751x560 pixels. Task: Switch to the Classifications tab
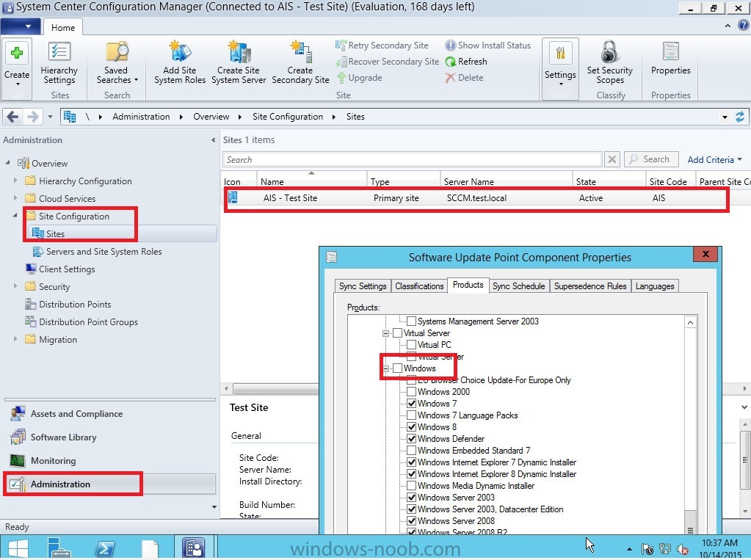pyautogui.click(x=419, y=286)
